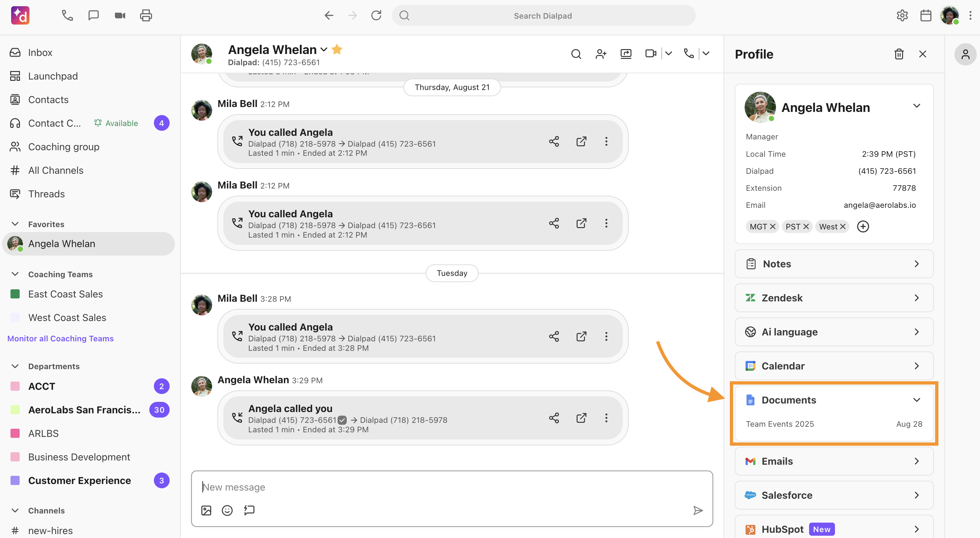
Task: Click Customer Experience purple color swatch
Action: tap(15, 481)
